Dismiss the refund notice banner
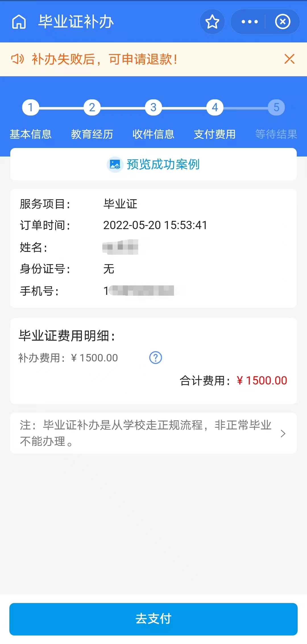 click(x=289, y=59)
